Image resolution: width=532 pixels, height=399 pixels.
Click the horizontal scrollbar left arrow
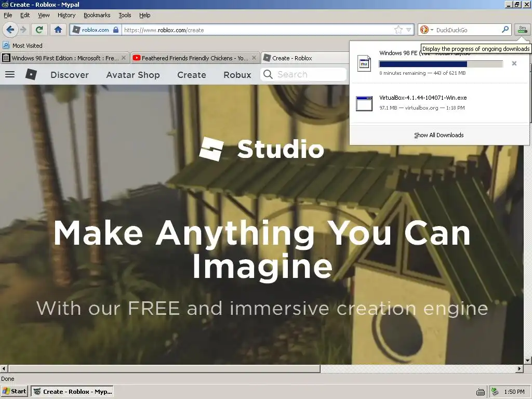[x=4, y=368]
